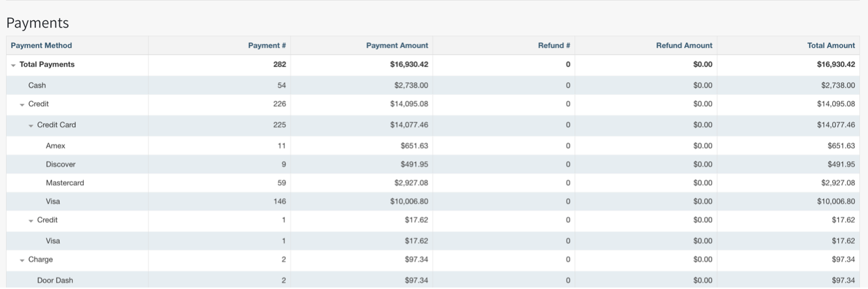Sort by Payment # column header
This screenshot has height=289, width=868.
266,46
